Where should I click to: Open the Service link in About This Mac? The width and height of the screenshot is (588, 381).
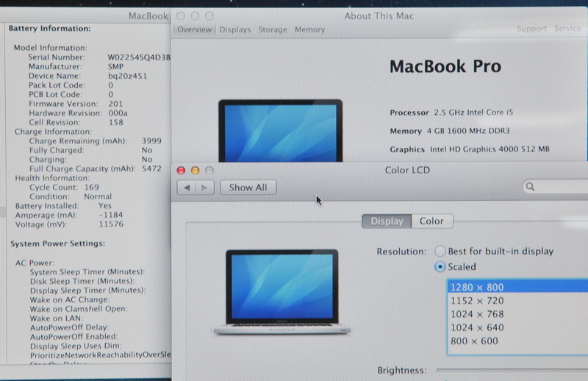click(x=567, y=29)
